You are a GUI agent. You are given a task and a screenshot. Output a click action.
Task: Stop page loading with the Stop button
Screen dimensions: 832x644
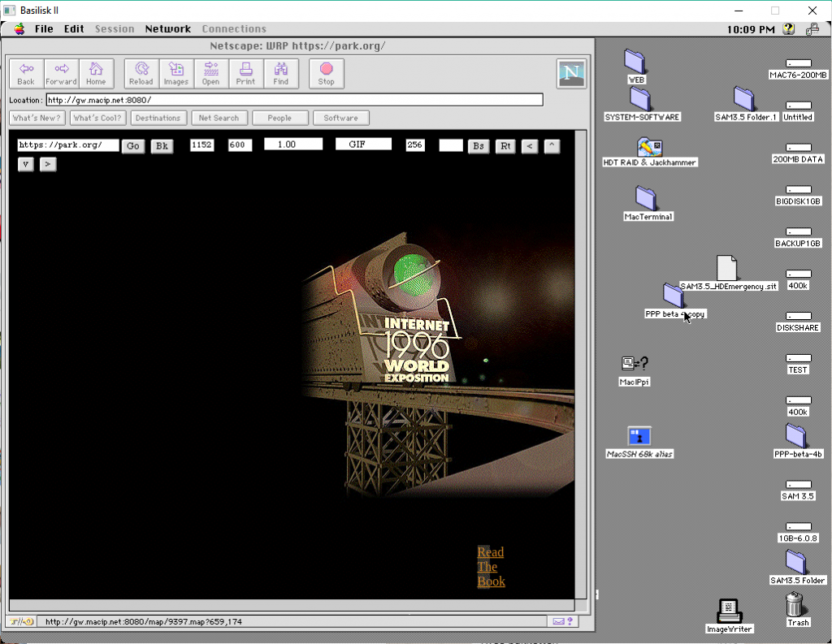[x=327, y=73]
